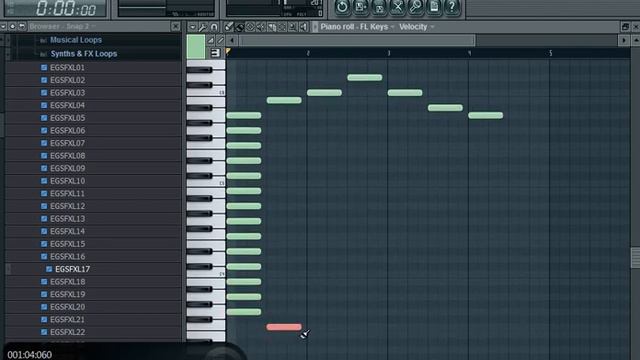Click bar 2 on the timeline ruler
This screenshot has height=360, width=640.
click(x=308, y=53)
